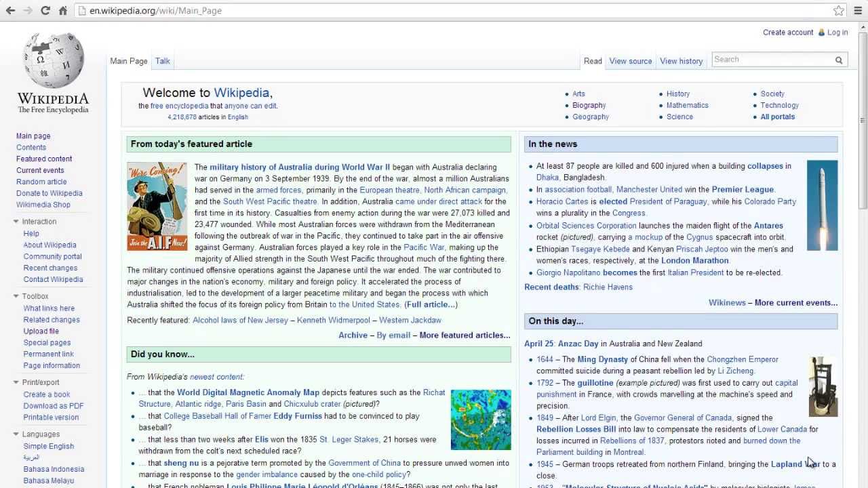
Task: Open the Upload file link
Action: pyautogui.click(x=41, y=331)
